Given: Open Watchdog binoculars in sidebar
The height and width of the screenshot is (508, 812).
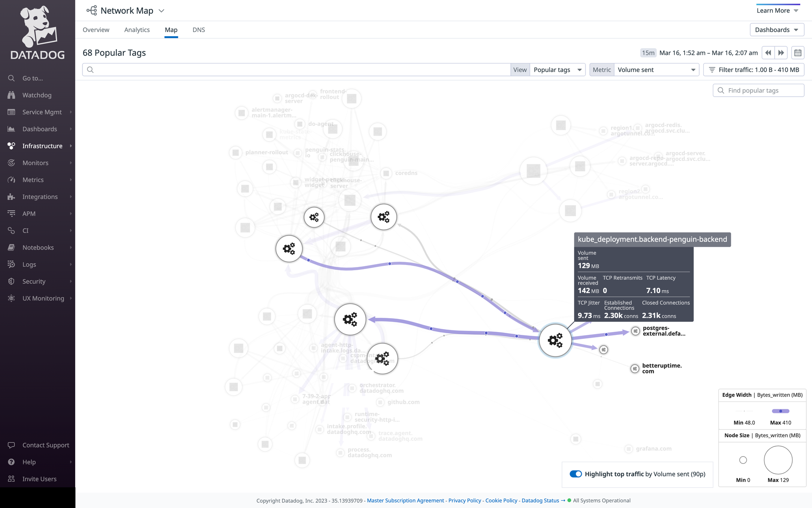Looking at the screenshot, I should coord(11,95).
